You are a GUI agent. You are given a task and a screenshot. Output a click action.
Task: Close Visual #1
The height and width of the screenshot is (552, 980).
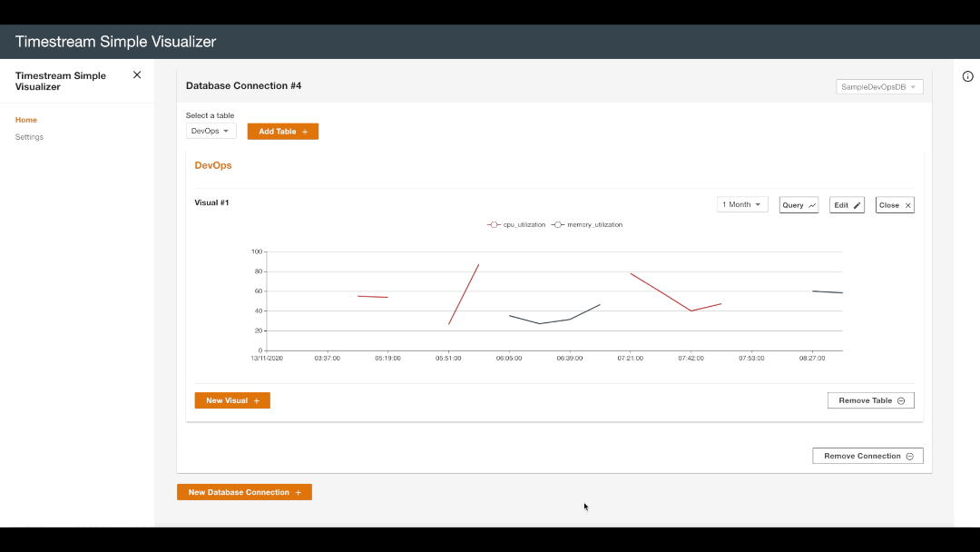(895, 205)
